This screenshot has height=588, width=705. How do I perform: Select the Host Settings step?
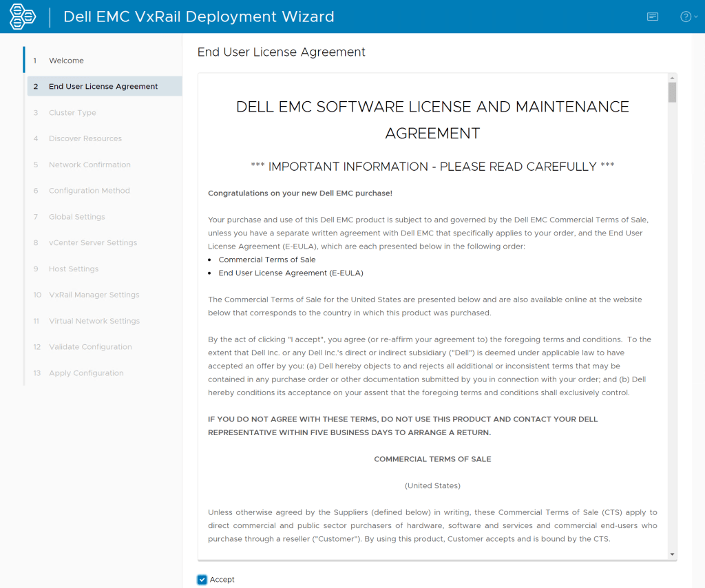74,269
